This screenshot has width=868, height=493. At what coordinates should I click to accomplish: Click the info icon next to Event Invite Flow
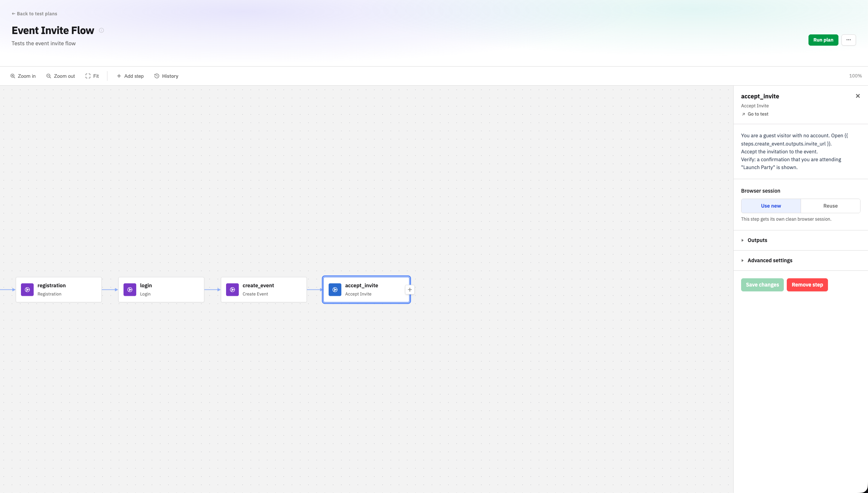(x=101, y=30)
